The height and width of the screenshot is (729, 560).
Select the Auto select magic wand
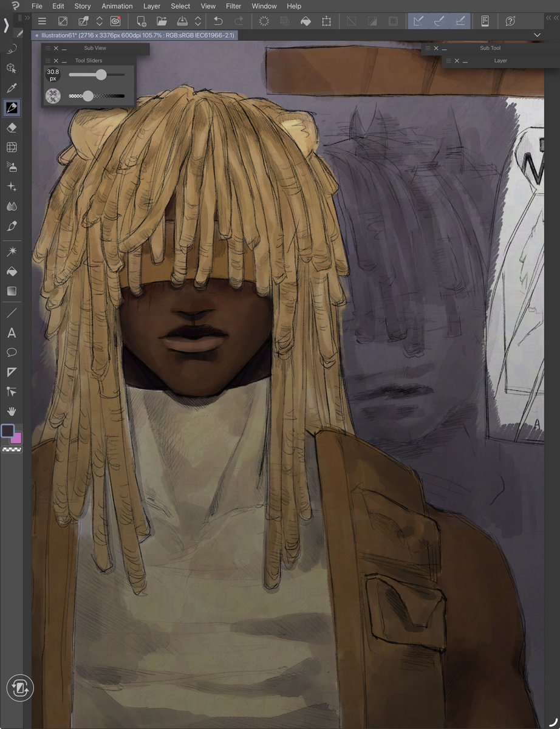12,252
